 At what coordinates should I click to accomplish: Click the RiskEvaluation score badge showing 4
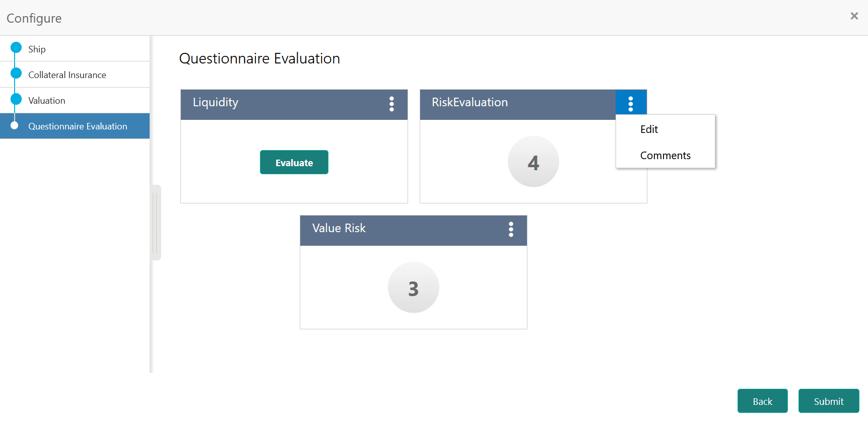click(x=533, y=162)
